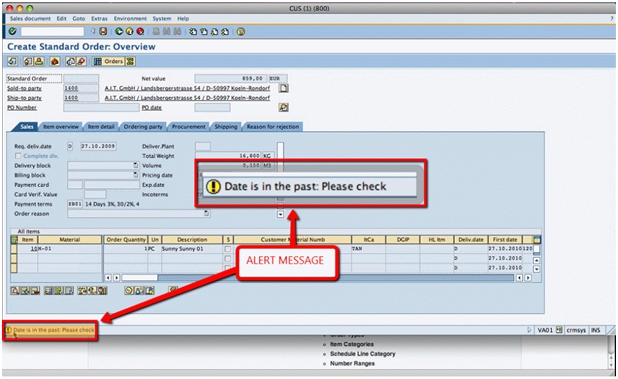Click the Req. deliv.date input field
618x379 pixels.
(98, 146)
